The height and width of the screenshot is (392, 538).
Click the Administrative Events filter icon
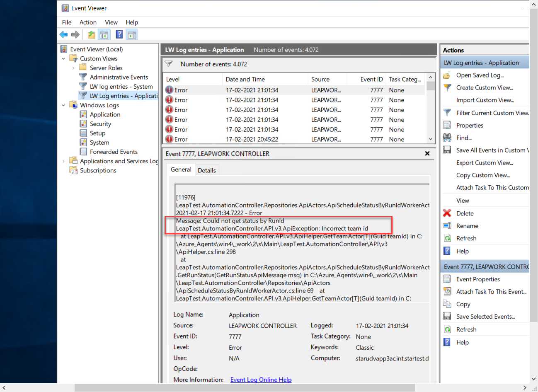[83, 77]
